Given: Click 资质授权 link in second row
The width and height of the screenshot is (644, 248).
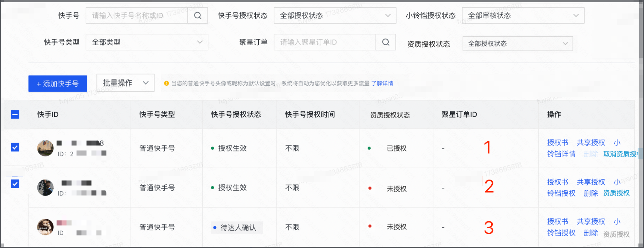Looking at the screenshot, I should pyautogui.click(x=616, y=193).
